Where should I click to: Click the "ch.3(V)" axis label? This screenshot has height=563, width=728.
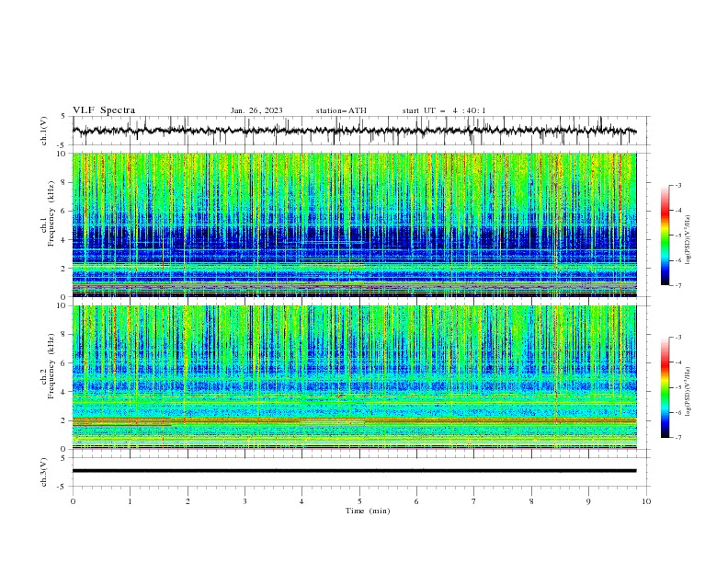(44, 472)
